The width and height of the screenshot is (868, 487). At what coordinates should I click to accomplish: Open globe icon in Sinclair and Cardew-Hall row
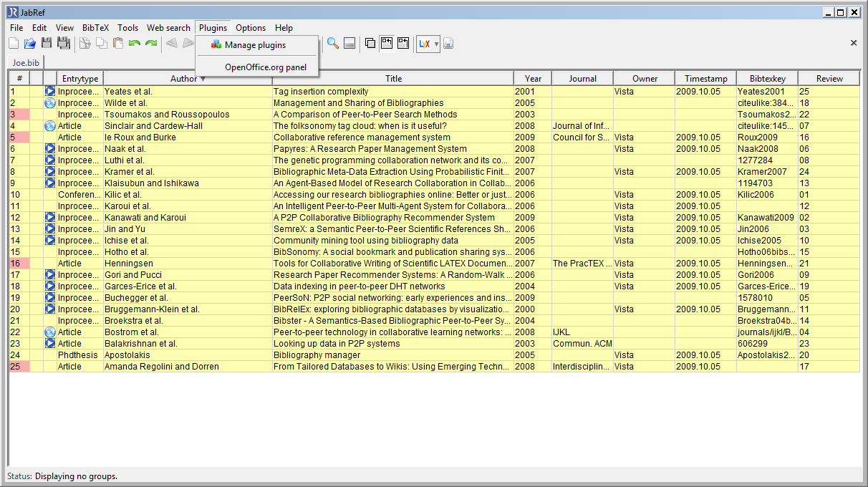click(x=50, y=126)
